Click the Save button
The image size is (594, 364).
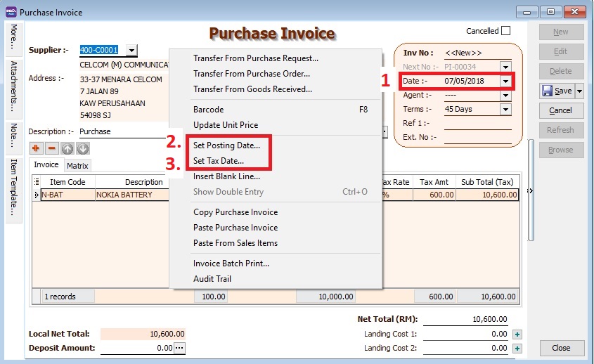click(557, 91)
